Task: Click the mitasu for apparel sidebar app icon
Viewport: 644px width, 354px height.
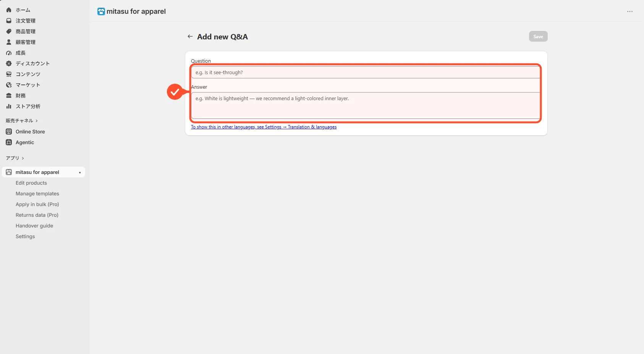Action: (9, 172)
